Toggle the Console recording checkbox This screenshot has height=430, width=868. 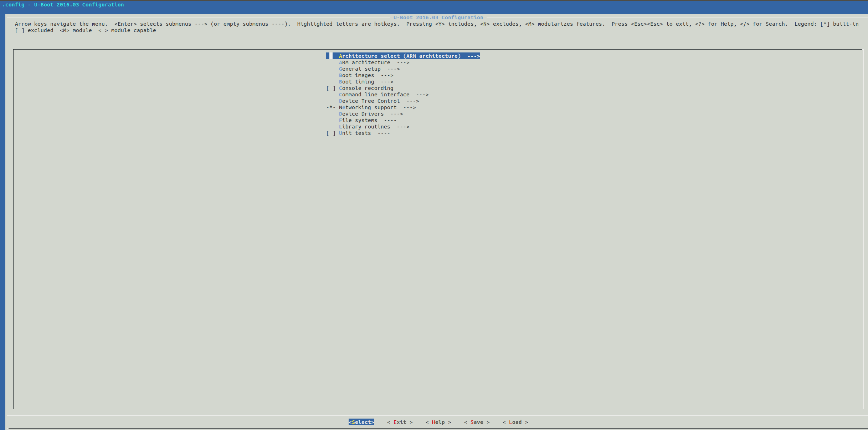(x=331, y=88)
